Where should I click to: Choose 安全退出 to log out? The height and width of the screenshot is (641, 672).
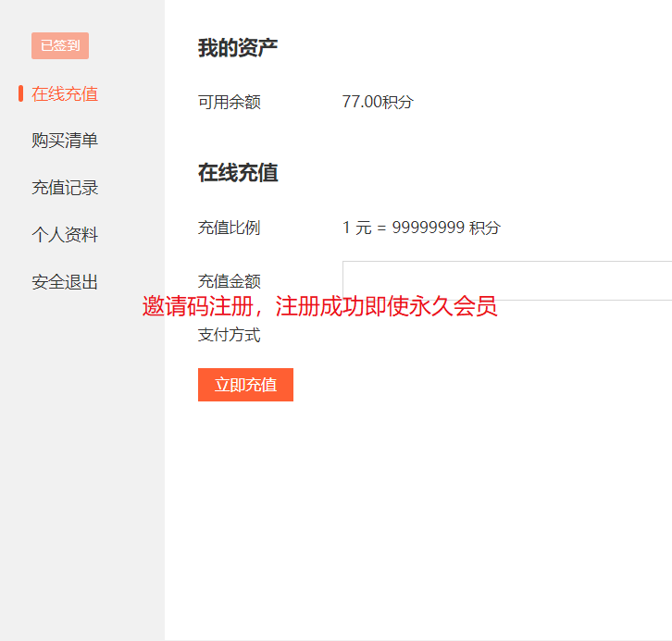(65, 282)
